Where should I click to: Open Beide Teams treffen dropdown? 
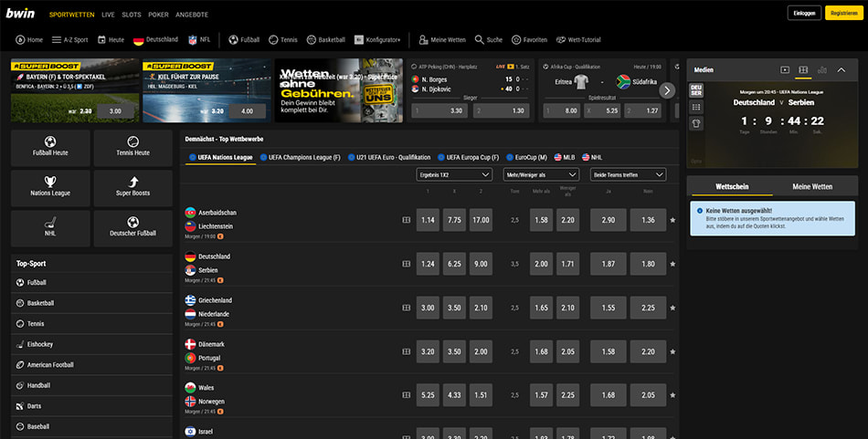(628, 174)
